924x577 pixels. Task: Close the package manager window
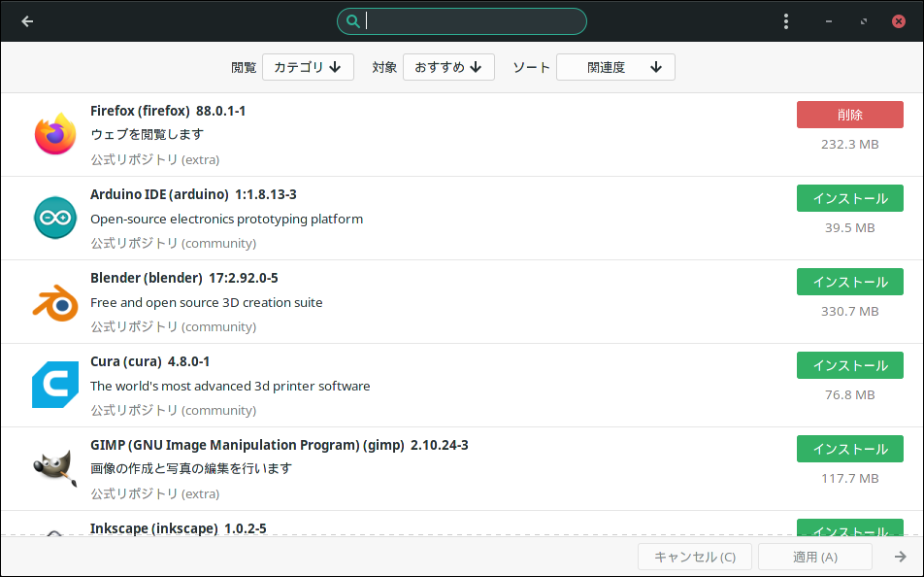(898, 21)
